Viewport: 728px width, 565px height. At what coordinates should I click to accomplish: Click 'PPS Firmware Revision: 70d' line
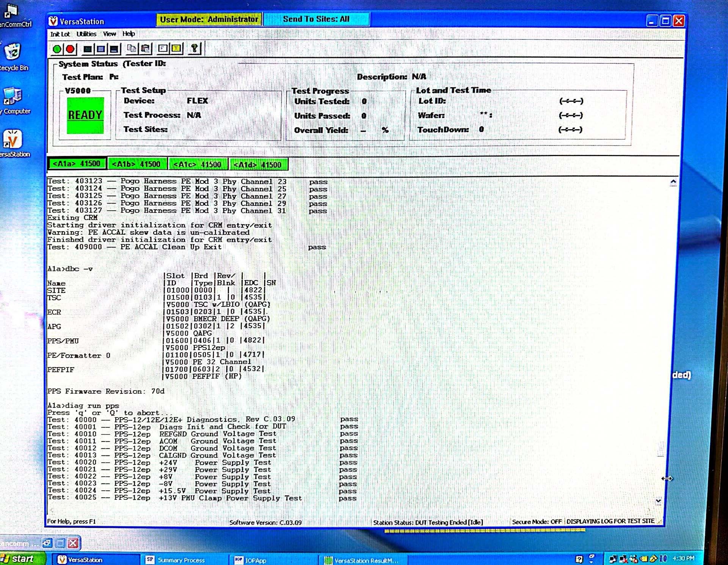[106, 391]
